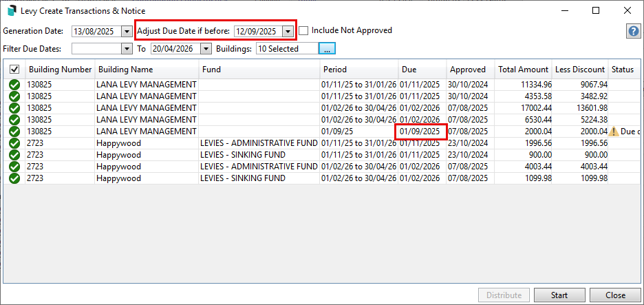This screenshot has width=644, height=305.
Task: Click the Adjust Due Date field 12/09/2025
Action: [258, 31]
